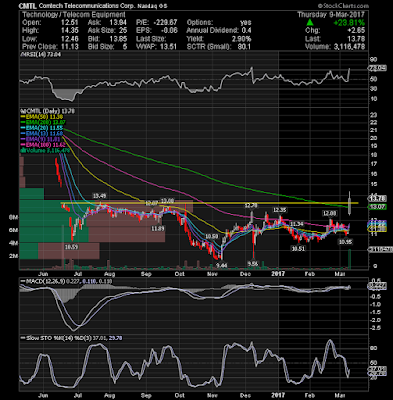393x400 pixels.
Task: Click the latest tall gray candlestick in March
Action: click(350, 204)
